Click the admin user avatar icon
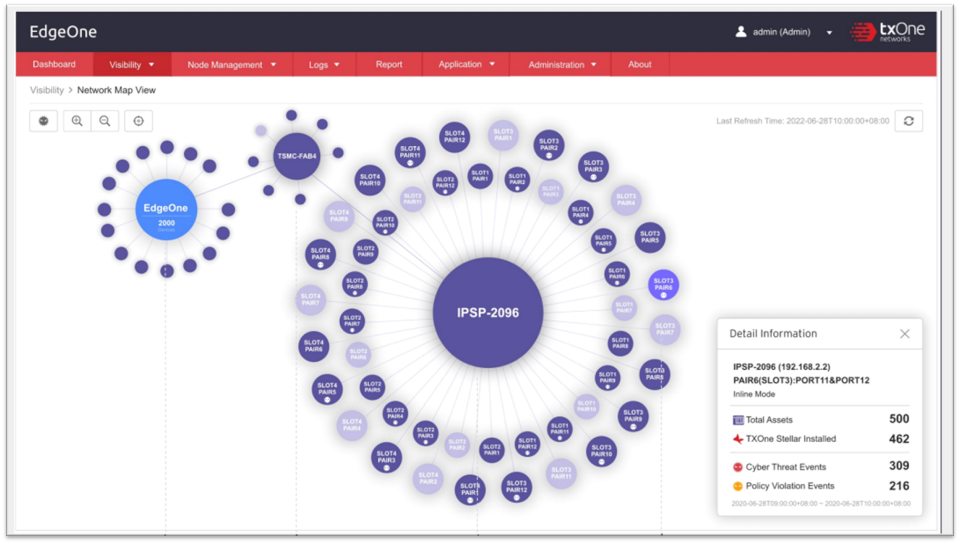This screenshot has height=544, width=960. point(741,31)
